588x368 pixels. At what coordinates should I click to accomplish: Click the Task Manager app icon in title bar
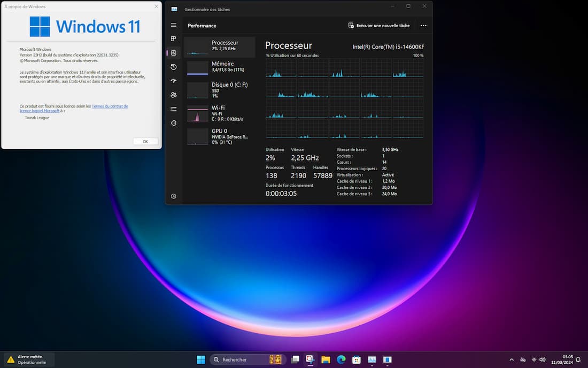coord(174,10)
